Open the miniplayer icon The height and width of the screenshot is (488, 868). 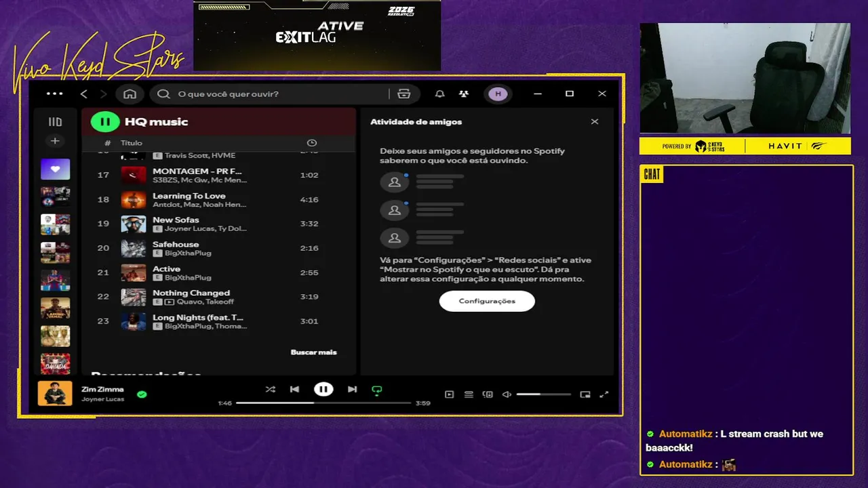point(585,394)
